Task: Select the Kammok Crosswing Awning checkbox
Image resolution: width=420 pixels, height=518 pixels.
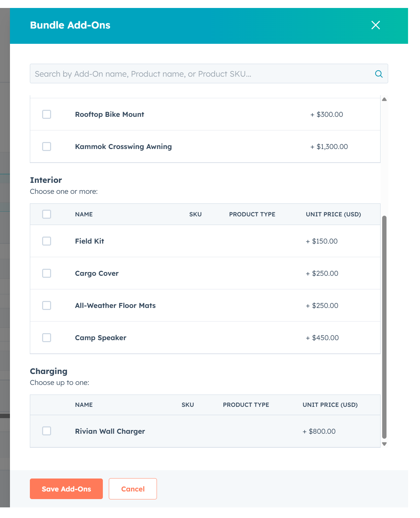Action: 46,146
